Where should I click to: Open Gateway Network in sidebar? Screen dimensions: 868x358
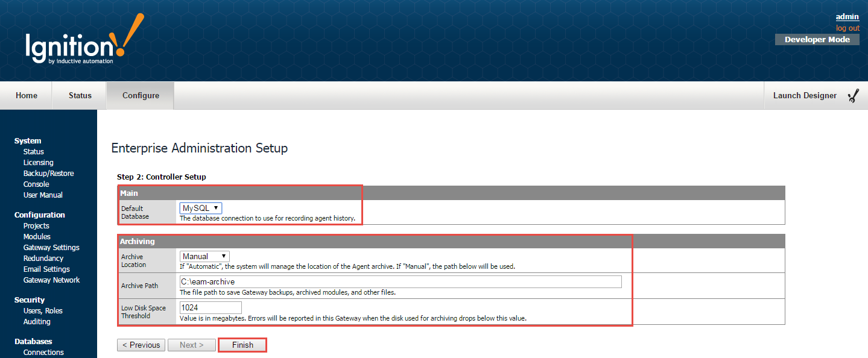click(x=51, y=280)
